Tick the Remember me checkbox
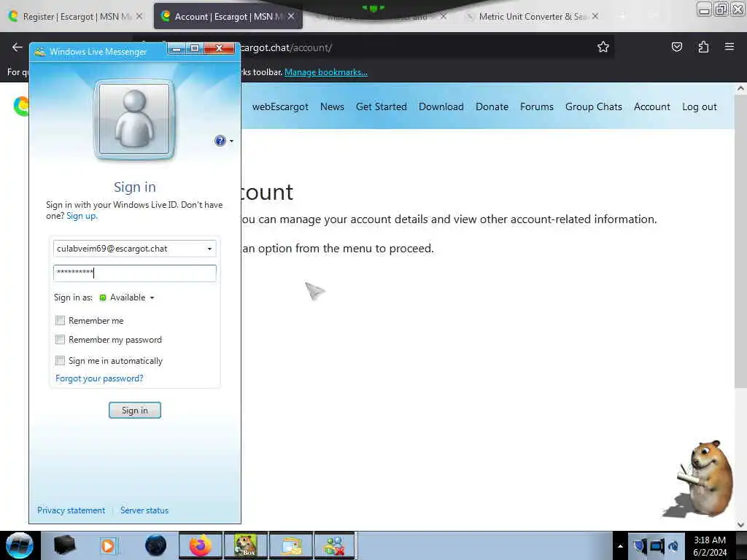The image size is (747, 560). coord(60,321)
